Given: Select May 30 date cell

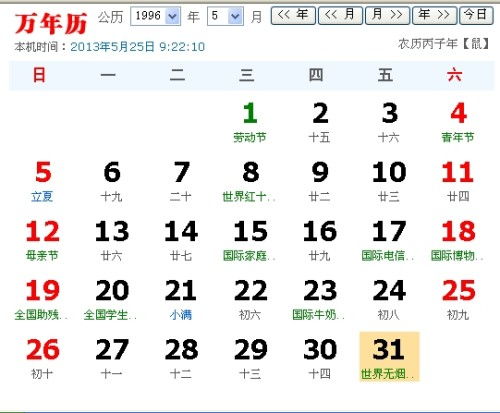Looking at the screenshot, I should click(319, 358).
